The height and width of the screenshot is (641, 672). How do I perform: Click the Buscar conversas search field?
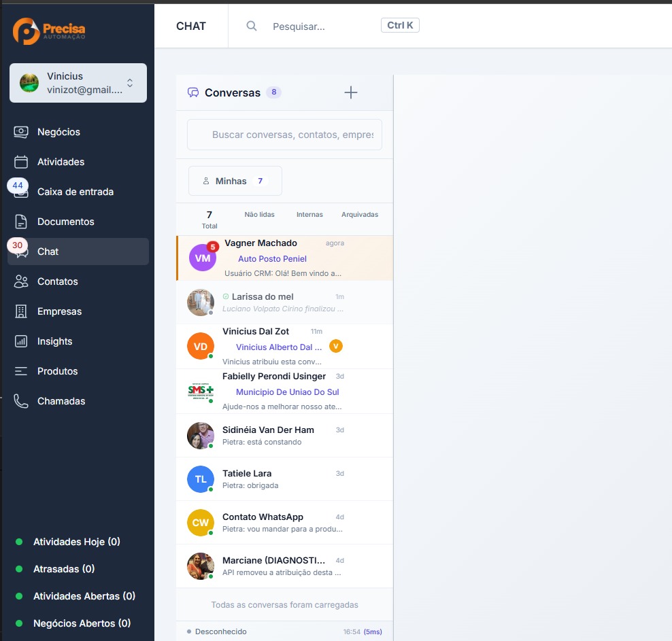(291, 135)
